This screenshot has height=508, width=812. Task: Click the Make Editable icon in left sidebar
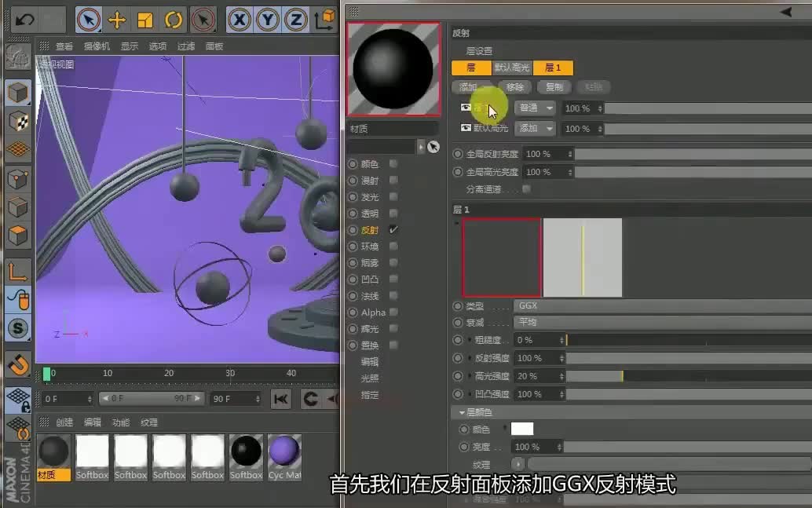(x=18, y=57)
